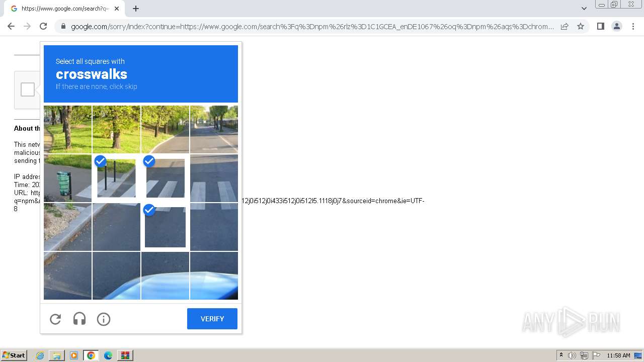The height and width of the screenshot is (362, 644).
Task: Launch Internet Explorer from taskbar
Action: click(40, 355)
